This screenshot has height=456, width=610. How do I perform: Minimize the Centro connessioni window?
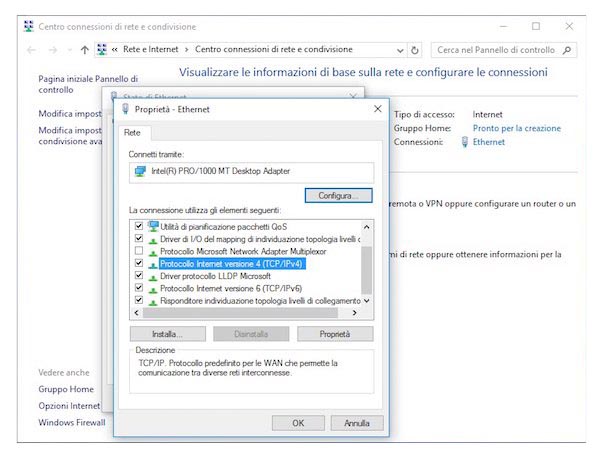tap(503, 26)
